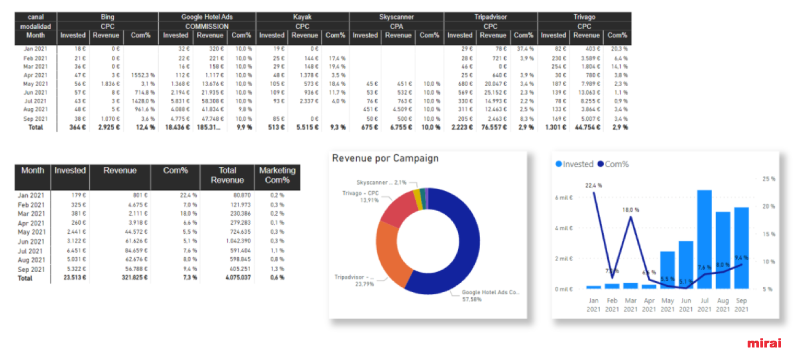This screenshot has height=360, width=800.
Task: Click the modalidad row header in top table
Action: point(36,26)
